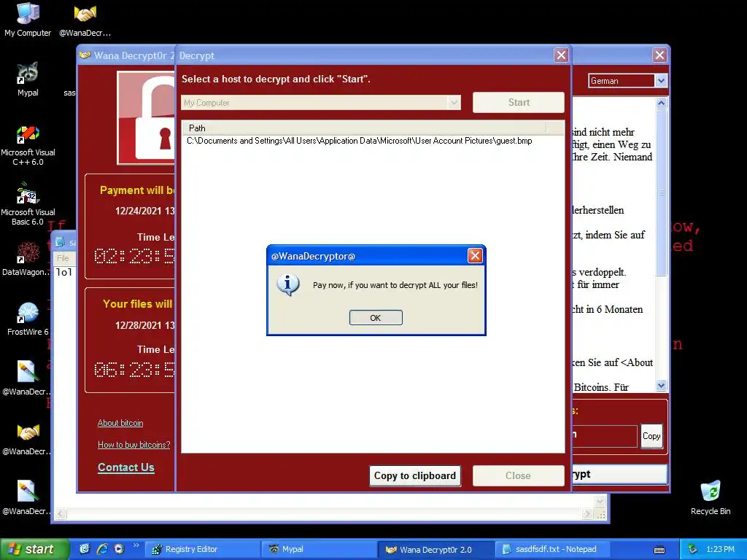Click the red padlock image

(x=146, y=118)
